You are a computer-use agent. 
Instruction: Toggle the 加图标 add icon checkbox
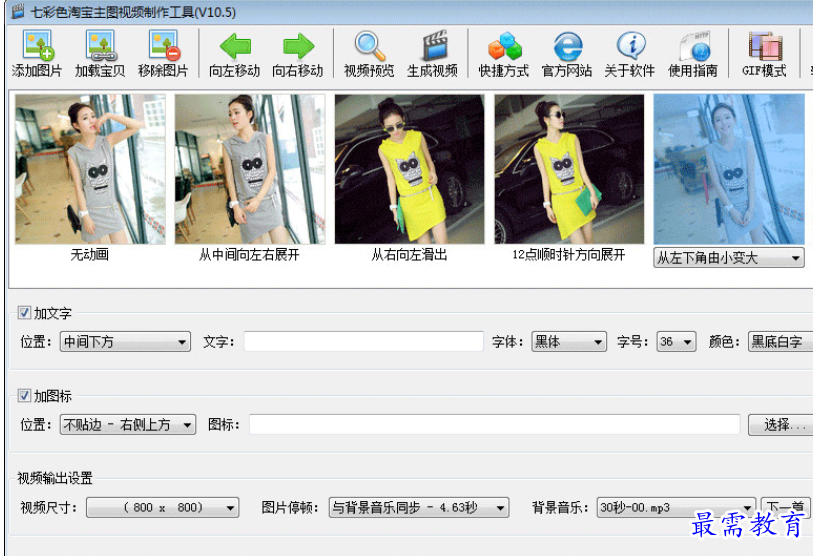point(24,396)
